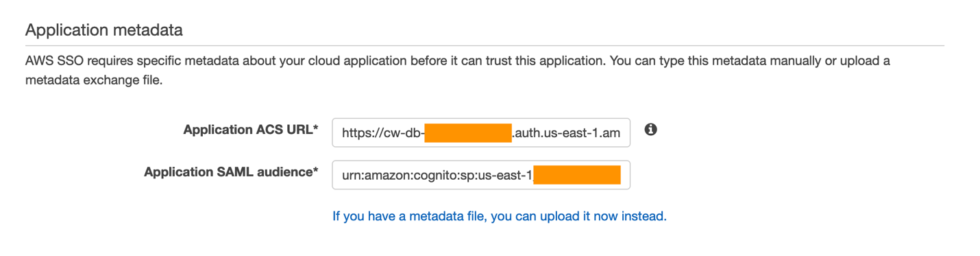Click the info icon beside ACS URL field
This screenshot has width=980, height=256.
[x=651, y=129]
